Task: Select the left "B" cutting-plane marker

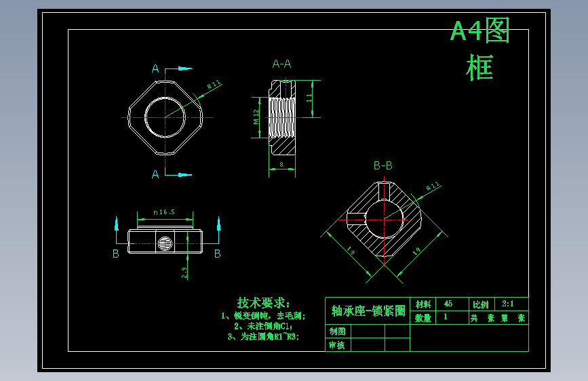Action: [116, 254]
